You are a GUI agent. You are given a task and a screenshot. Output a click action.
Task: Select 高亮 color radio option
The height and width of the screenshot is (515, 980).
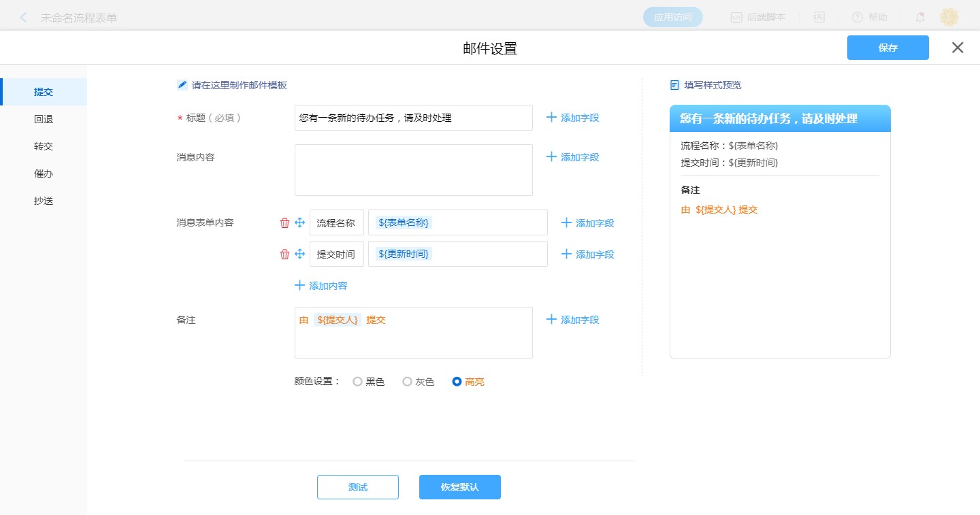(x=457, y=382)
